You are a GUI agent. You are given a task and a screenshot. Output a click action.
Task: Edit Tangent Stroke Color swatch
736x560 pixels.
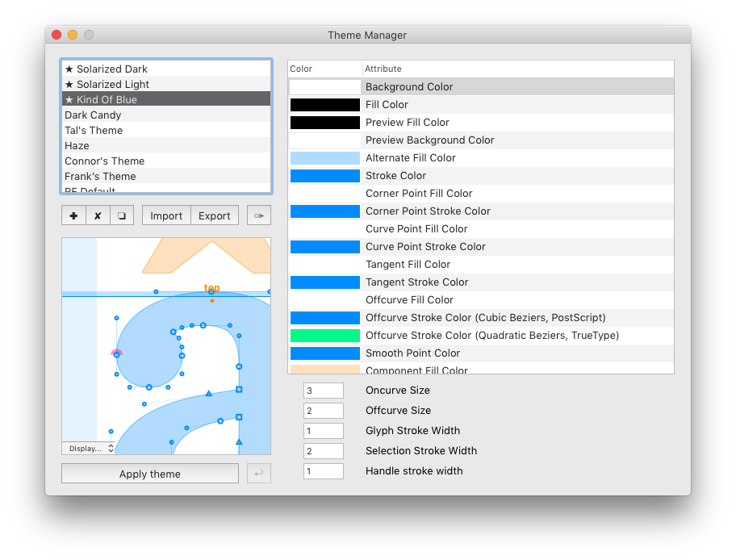click(x=324, y=282)
